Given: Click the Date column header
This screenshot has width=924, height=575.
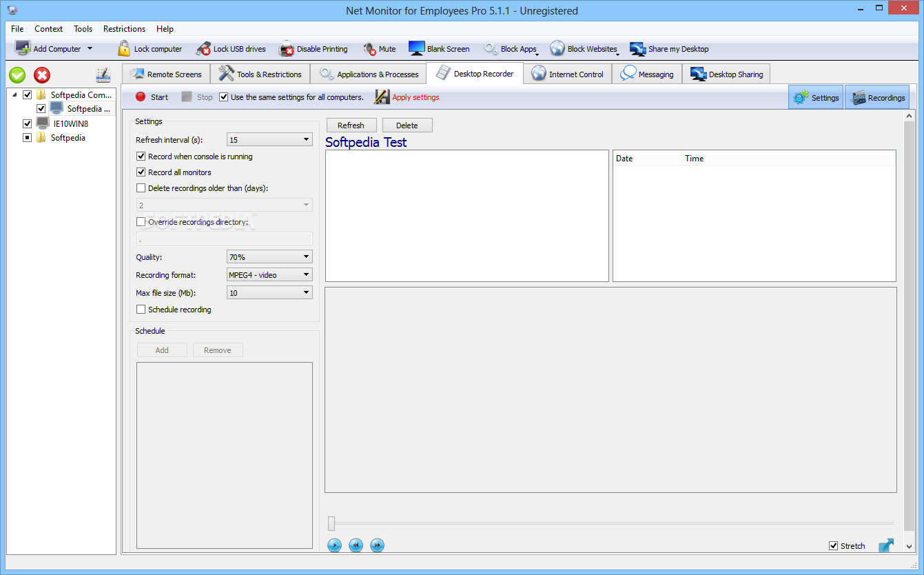Looking at the screenshot, I should click(647, 159).
